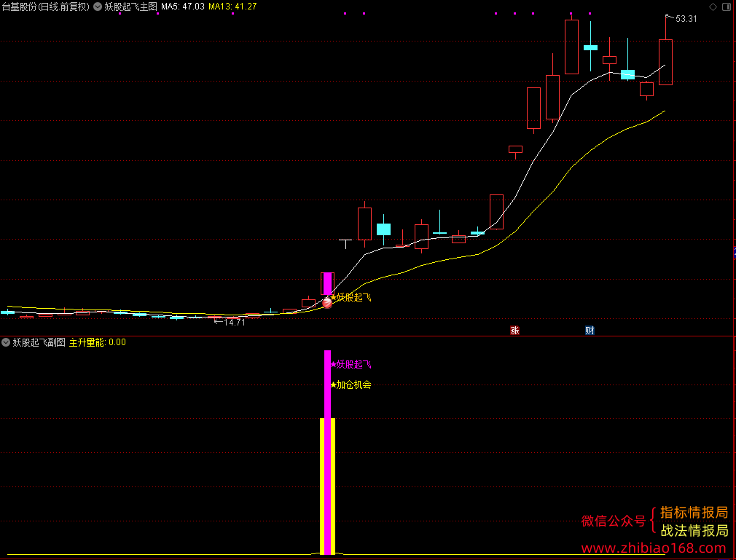Image resolution: width=736 pixels, height=560 pixels.
Task: Select the 台基股份(日线.前复权) title
Action: point(45,7)
